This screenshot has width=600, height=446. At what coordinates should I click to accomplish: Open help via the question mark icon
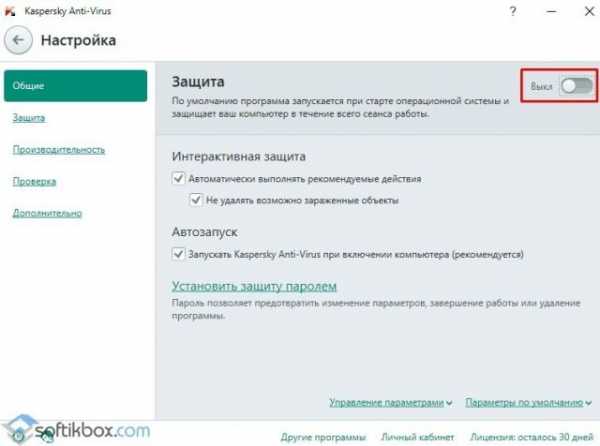513,11
